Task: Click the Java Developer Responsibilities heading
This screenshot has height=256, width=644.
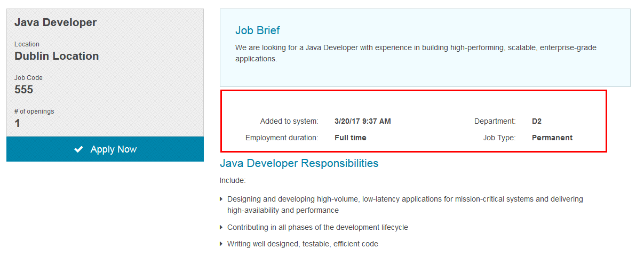Action: tap(299, 163)
